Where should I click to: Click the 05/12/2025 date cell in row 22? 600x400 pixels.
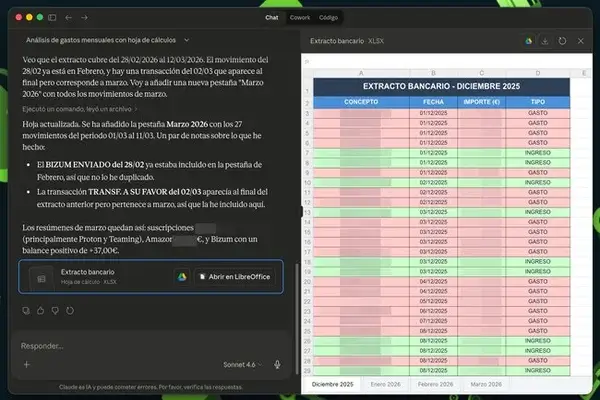[x=433, y=301]
